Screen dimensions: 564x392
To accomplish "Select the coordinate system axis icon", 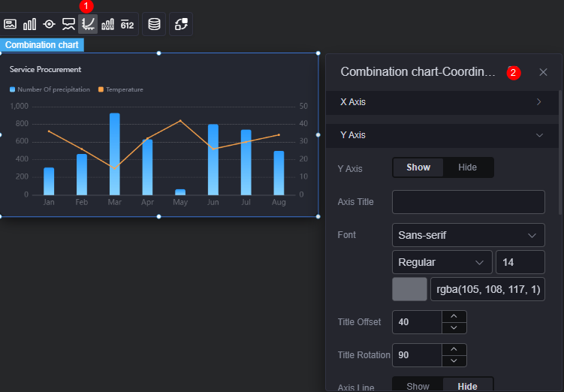I will (x=88, y=24).
